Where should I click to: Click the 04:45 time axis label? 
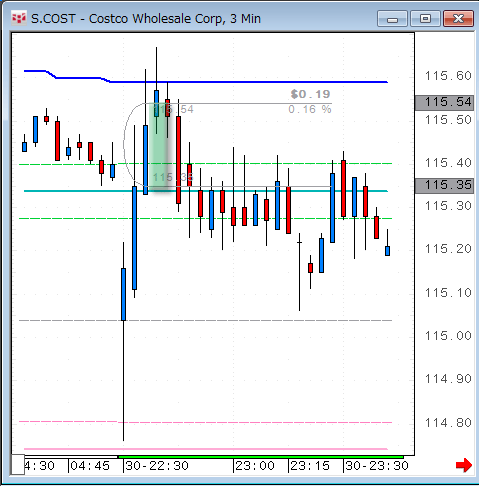coord(90,466)
